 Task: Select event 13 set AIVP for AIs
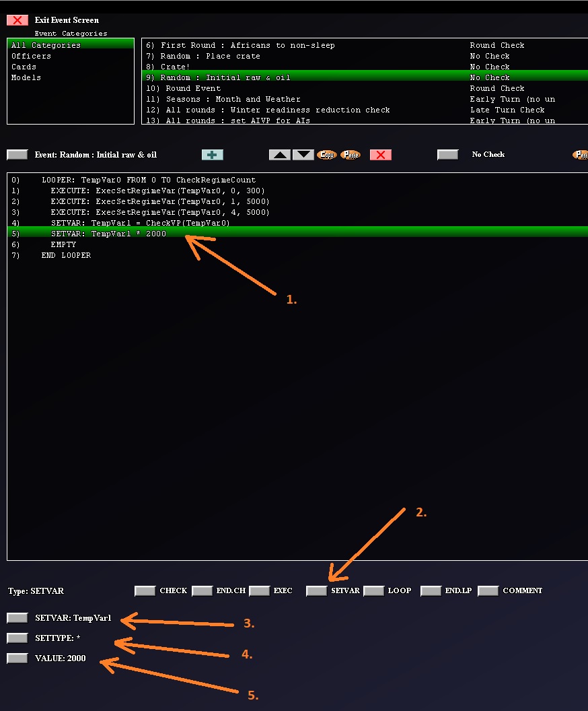coord(365,120)
